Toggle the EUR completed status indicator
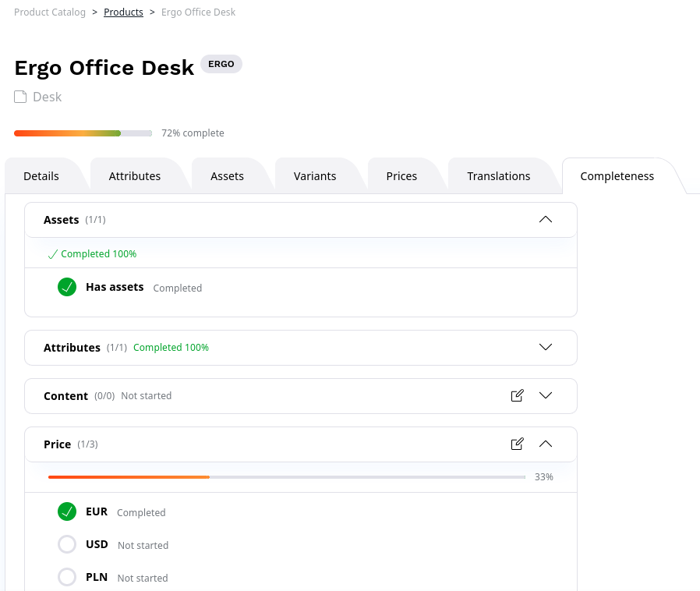700x591 pixels. (x=67, y=511)
